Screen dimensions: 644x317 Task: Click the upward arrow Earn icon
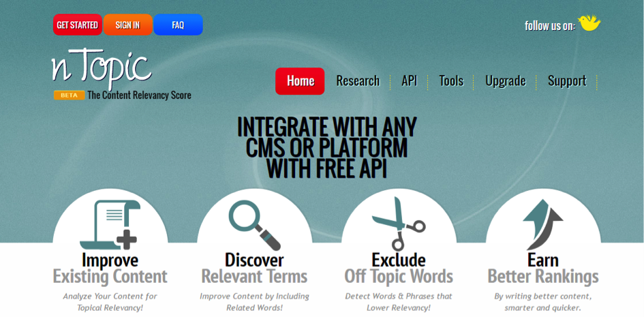pyautogui.click(x=542, y=224)
